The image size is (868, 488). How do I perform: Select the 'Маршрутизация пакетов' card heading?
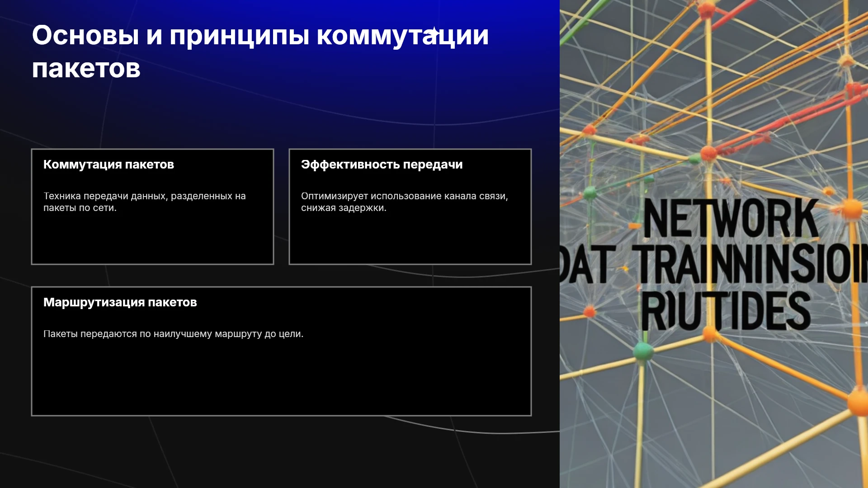click(120, 302)
